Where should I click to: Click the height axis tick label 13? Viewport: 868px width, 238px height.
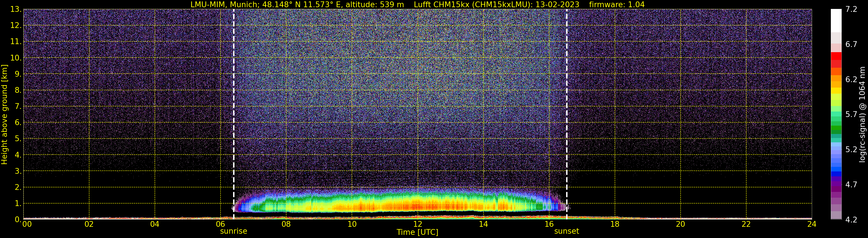point(16,10)
